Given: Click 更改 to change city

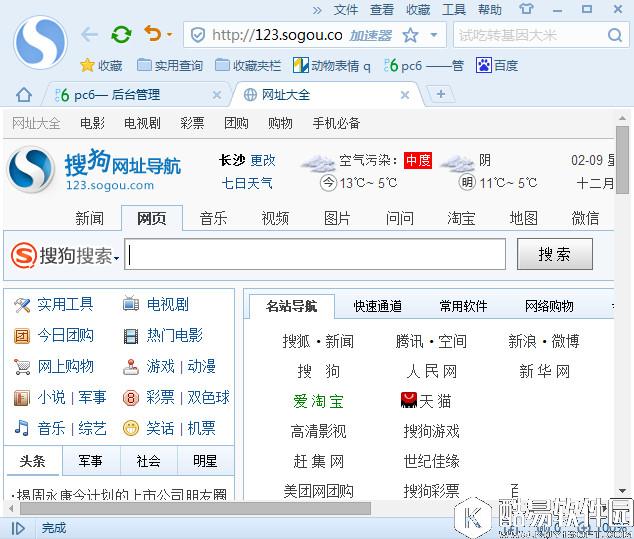Looking at the screenshot, I should (263, 161).
